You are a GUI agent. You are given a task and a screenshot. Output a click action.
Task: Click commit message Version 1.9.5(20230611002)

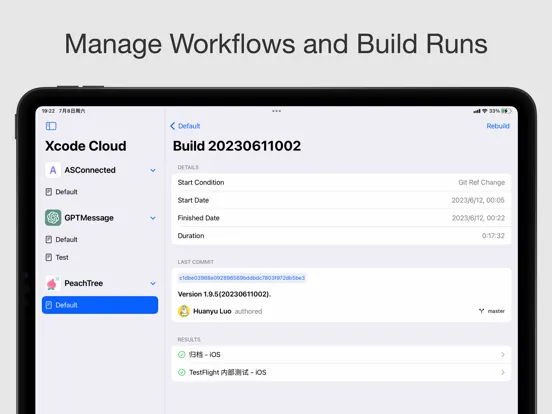[224, 294]
